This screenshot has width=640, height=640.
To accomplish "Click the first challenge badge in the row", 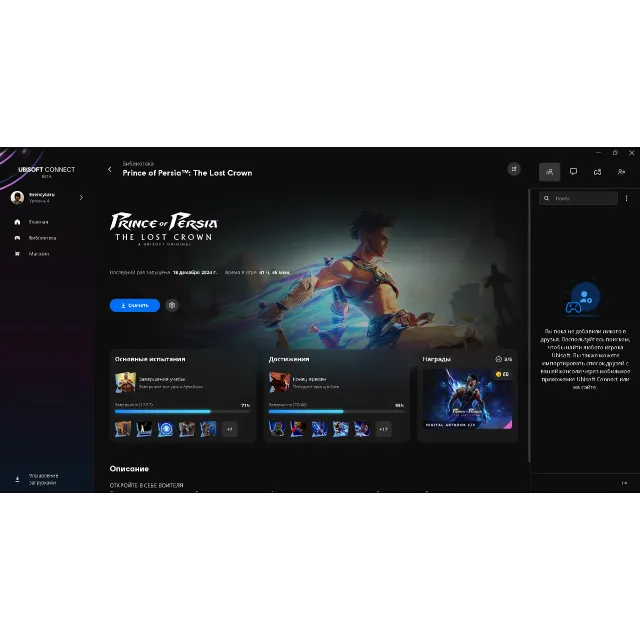I will 123,429.
